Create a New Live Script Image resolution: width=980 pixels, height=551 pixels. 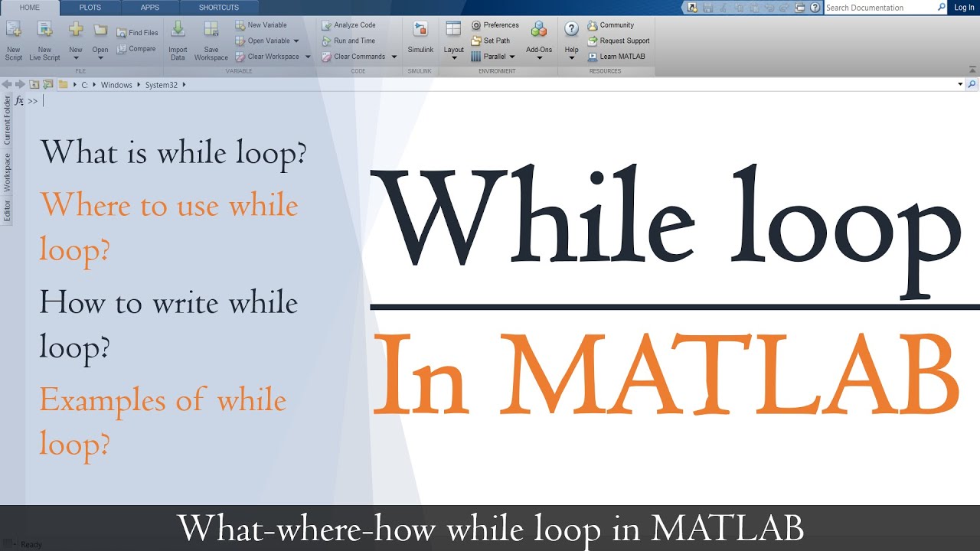pos(44,41)
